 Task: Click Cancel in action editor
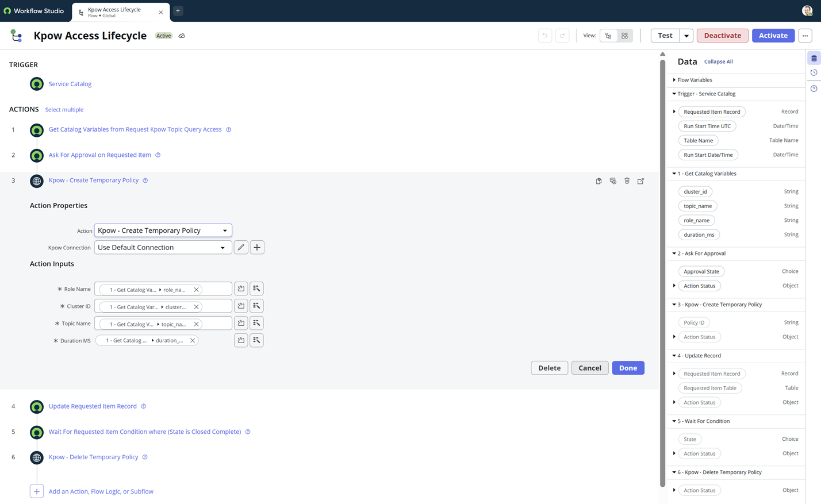click(590, 368)
